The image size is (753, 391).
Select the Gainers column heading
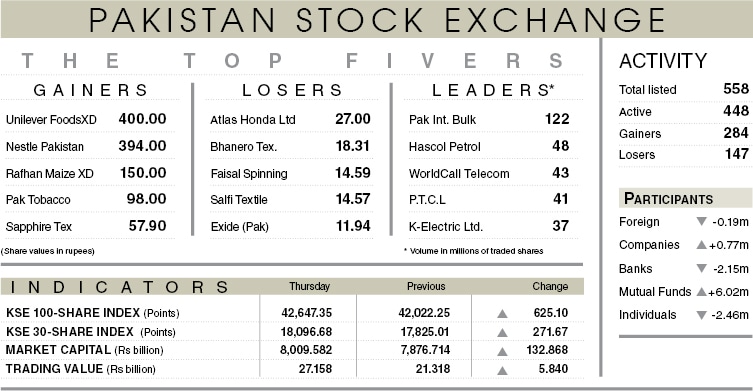pyautogui.click(x=91, y=90)
